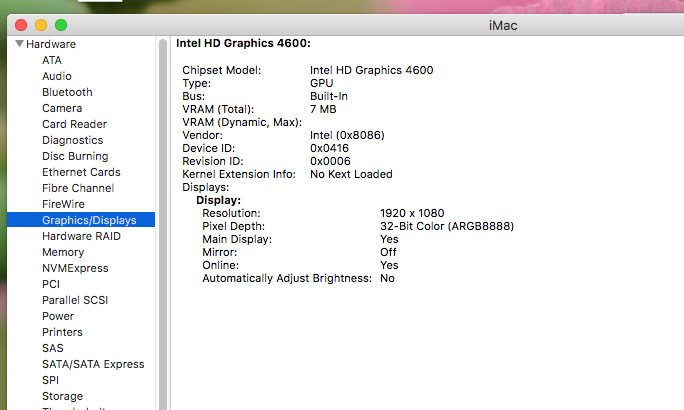The image size is (684, 410).
Task: Click the yellow minimize window button
Action: coord(41,23)
